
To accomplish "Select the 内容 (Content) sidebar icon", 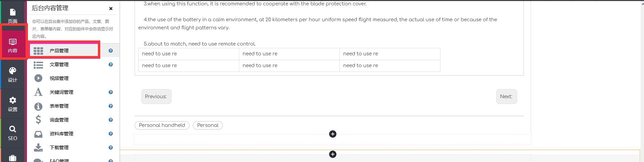I will coord(12,46).
